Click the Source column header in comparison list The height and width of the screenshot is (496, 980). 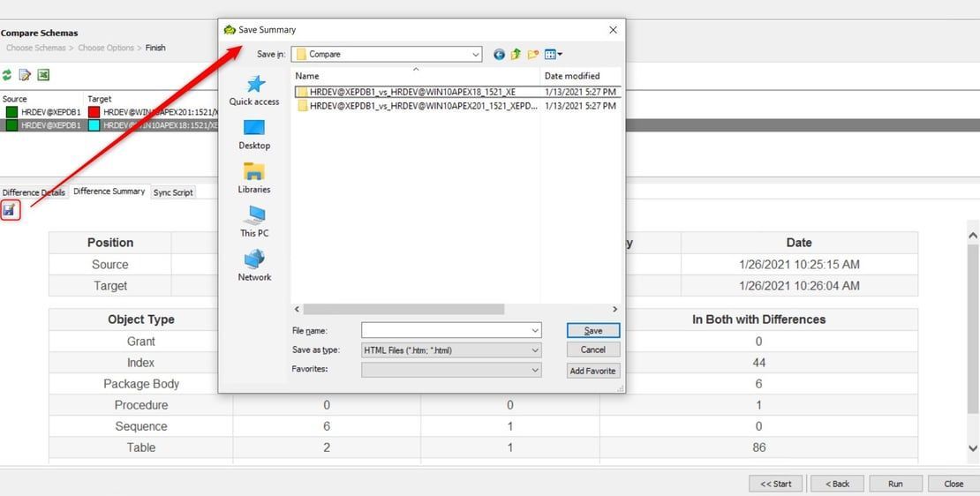[15, 99]
